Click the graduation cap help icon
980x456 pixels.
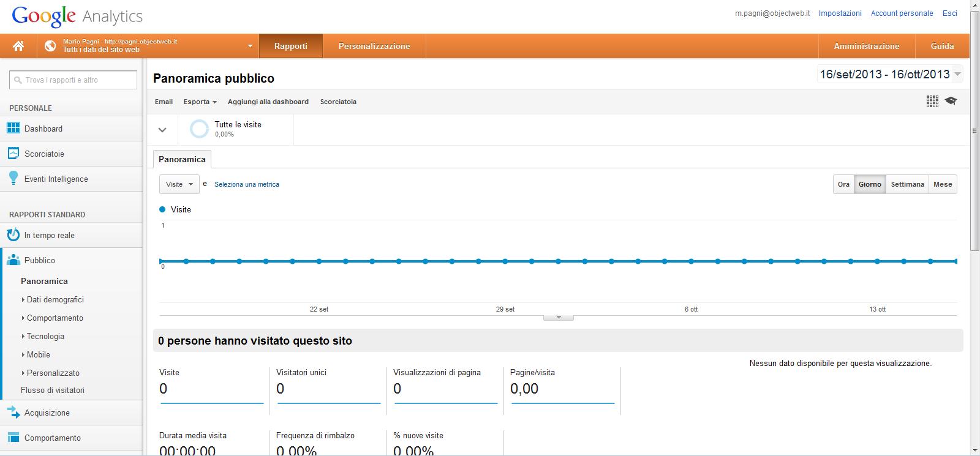951,101
